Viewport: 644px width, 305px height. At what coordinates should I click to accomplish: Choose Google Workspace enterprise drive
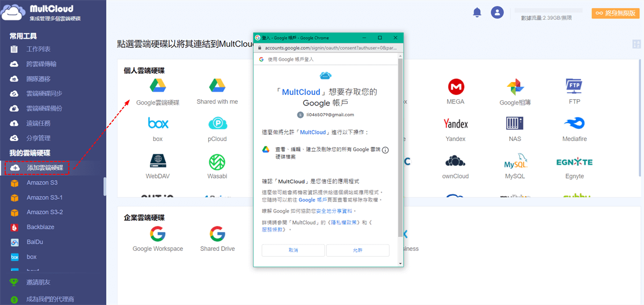coord(158,234)
